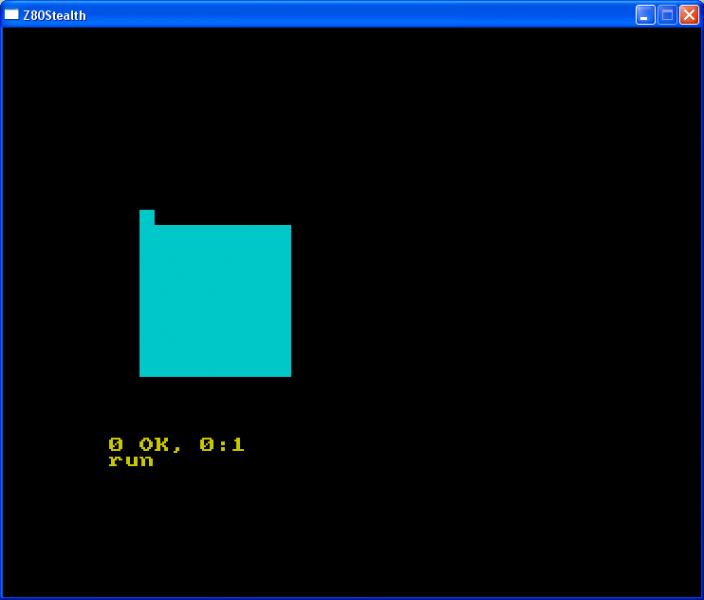The height and width of the screenshot is (600, 704).
Task: Click the cyan square's top-right corner
Action: tap(288, 228)
